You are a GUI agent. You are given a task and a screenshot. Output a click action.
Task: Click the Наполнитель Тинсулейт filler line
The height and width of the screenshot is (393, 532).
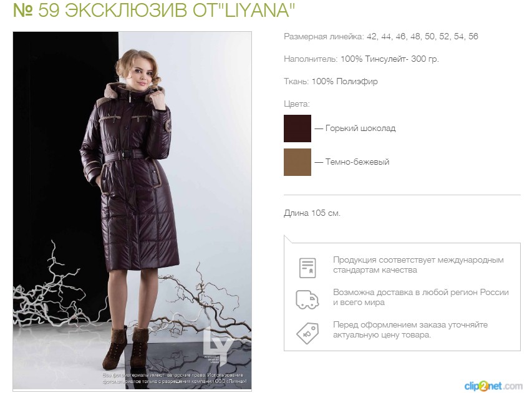pyautogui.click(x=361, y=59)
